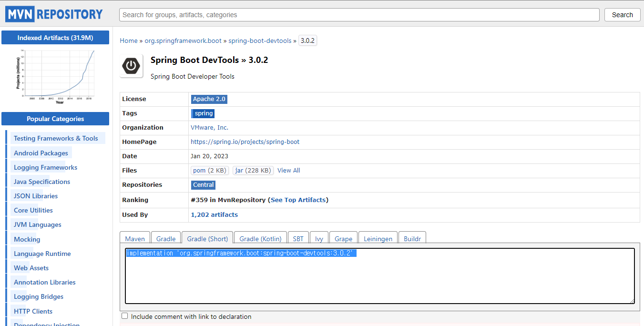This screenshot has height=326, width=644.
Task: Click the Indexed Artifacts (31.9M) header
Action: tap(55, 38)
